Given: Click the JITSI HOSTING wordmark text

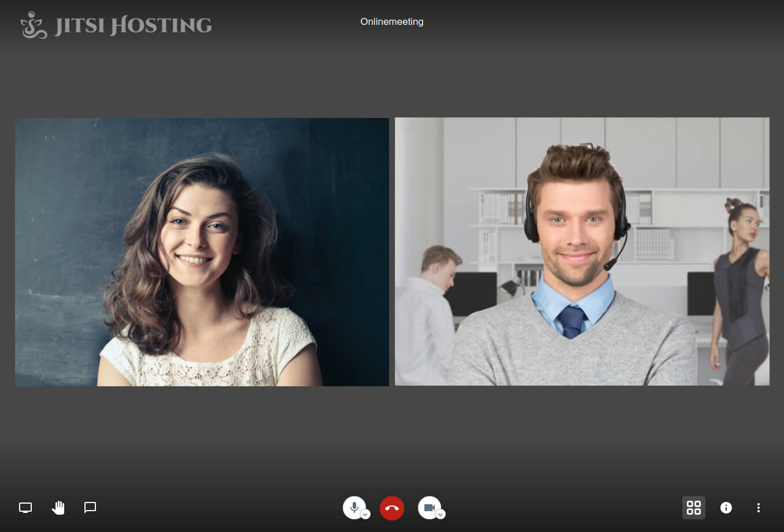Looking at the screenshot, I should pyautogui.click(x=133, y=26).
